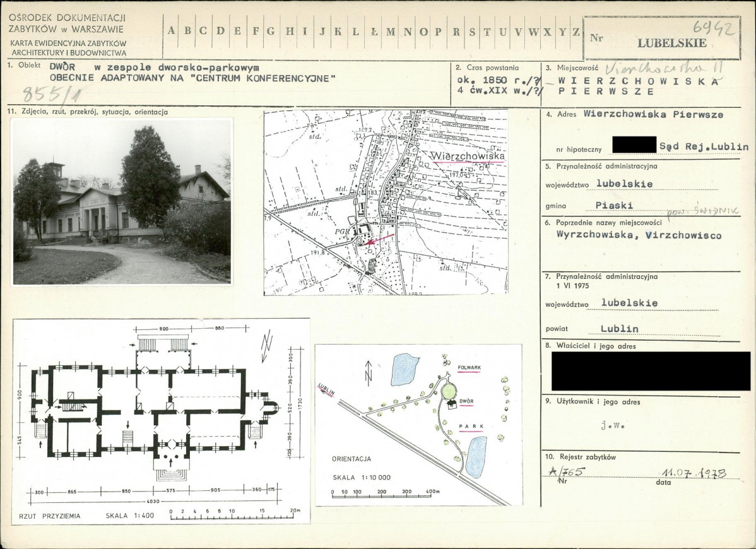Click the locality 'WIERZCHOWISKA' in field 3
Viewport: 756px width, 549px height.
pyautogui.click(x=639, y=81)
